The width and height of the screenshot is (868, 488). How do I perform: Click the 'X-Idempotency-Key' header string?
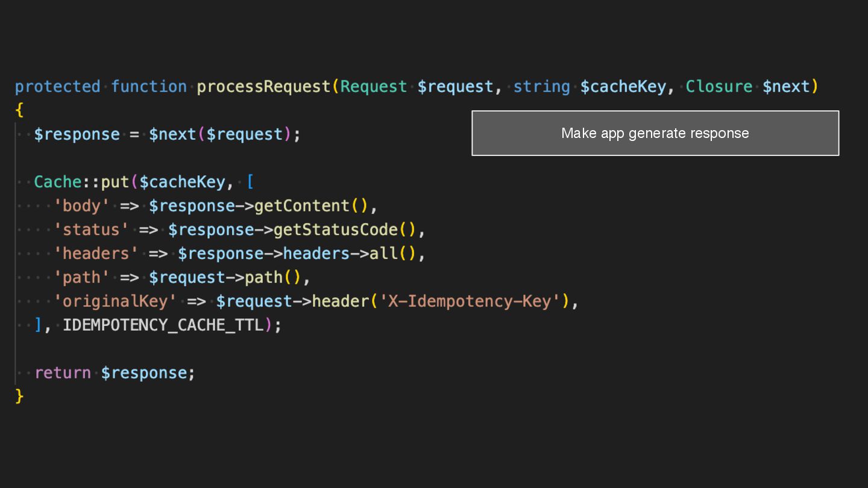click(470, 301)
